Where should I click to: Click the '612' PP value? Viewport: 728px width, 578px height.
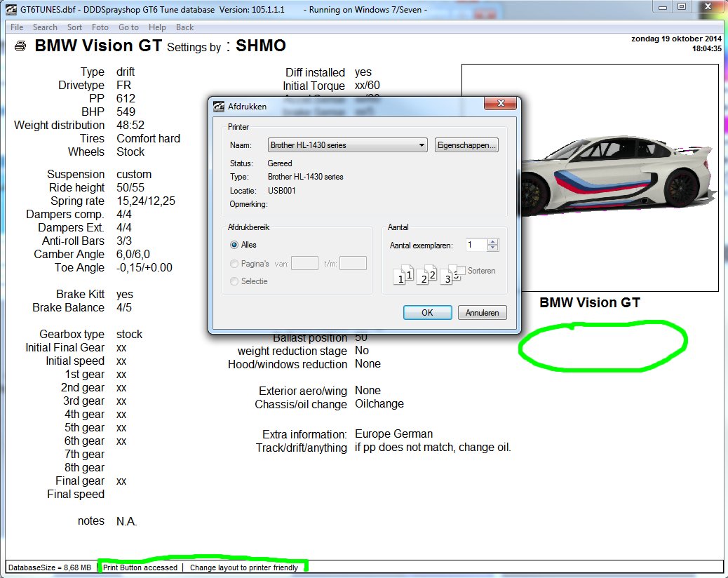click(x=126, y=98)
